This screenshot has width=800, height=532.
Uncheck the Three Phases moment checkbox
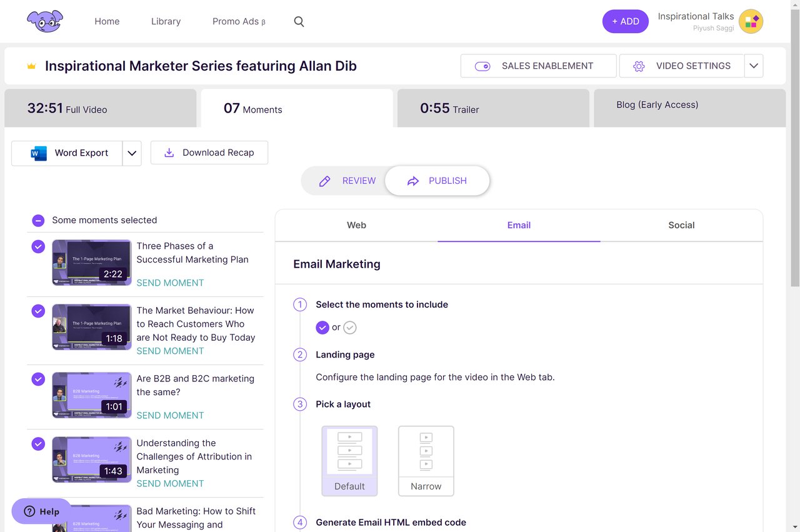click(x=38, y=246)
